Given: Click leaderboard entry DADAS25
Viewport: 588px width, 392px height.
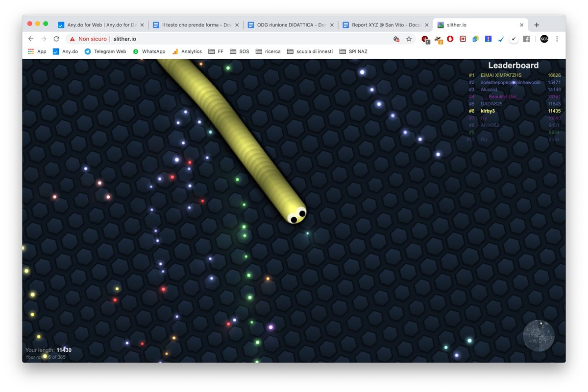Looking at the screenshot, I should (x=491, y=104).
